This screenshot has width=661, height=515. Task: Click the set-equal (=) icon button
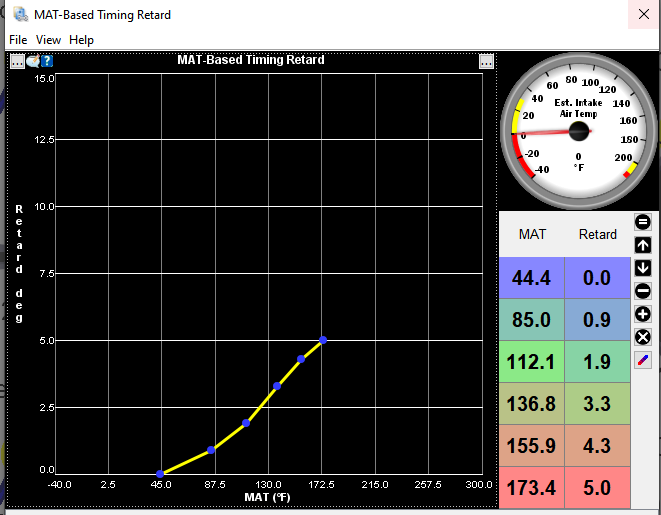[x=643, y=222]
